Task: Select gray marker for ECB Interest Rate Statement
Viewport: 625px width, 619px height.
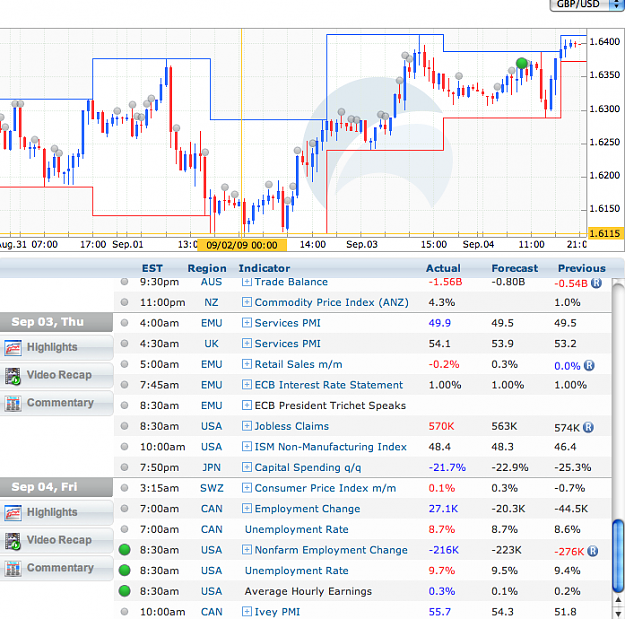Action: (124, 385)
